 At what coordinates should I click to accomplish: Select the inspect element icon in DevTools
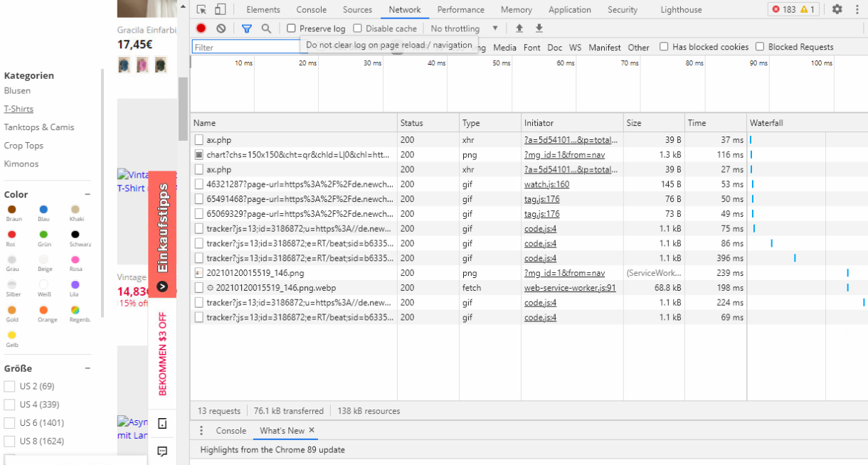pos(201,10)
